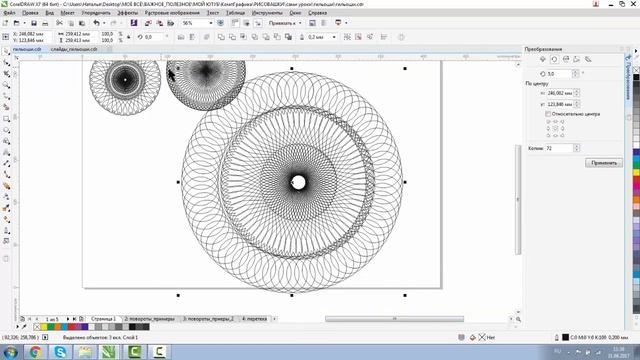Select the Freehand tool in the toolbox
The image size is (640, 360).
6,96
